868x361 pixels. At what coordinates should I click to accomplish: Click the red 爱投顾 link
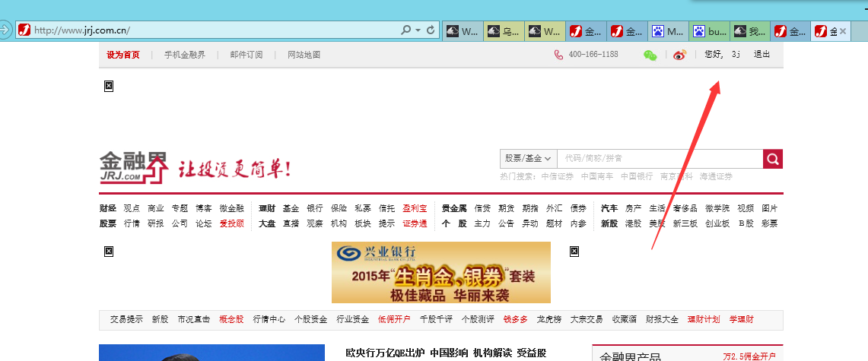[231, 224]
